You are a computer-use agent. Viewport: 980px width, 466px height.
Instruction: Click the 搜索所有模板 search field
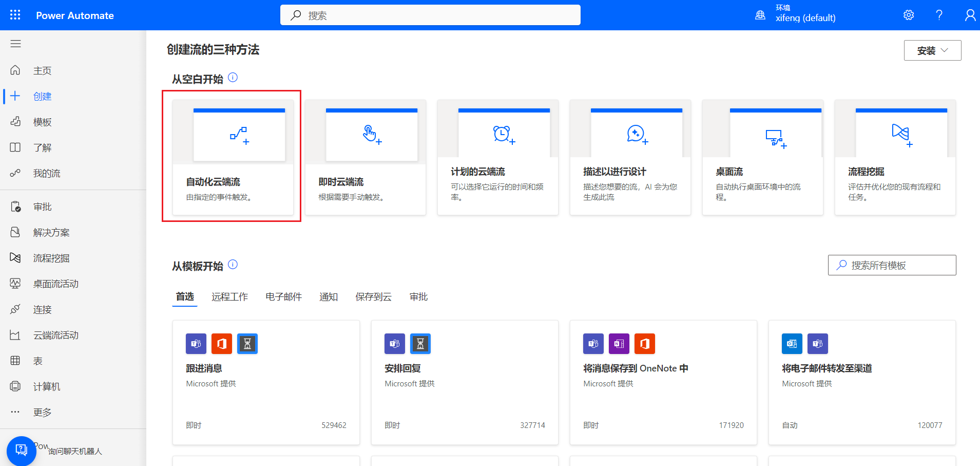892,265
